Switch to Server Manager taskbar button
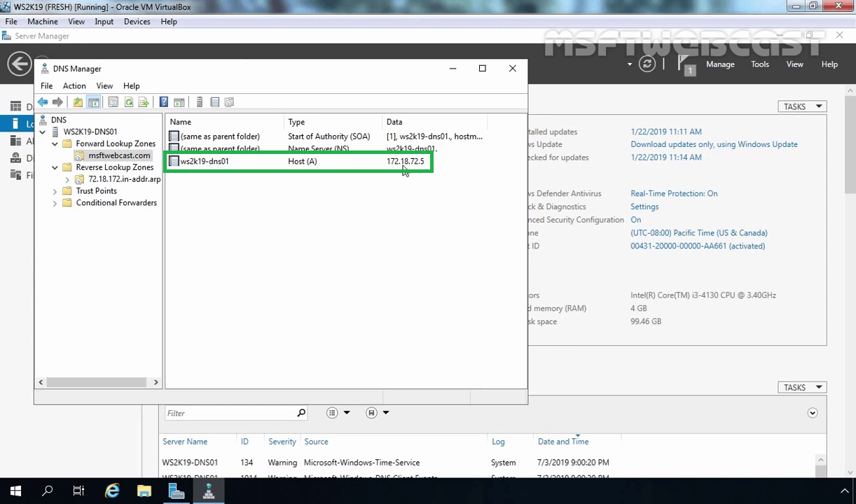This screenshot has height=504, width=856. [x=177, y=491]
